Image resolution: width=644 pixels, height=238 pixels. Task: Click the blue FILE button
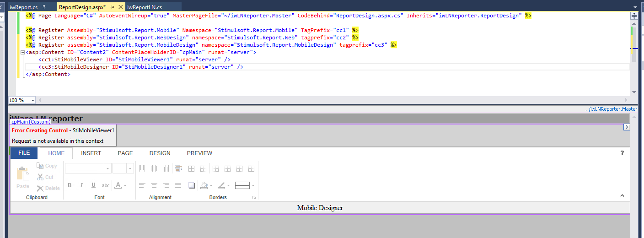(x=24, y=153)
